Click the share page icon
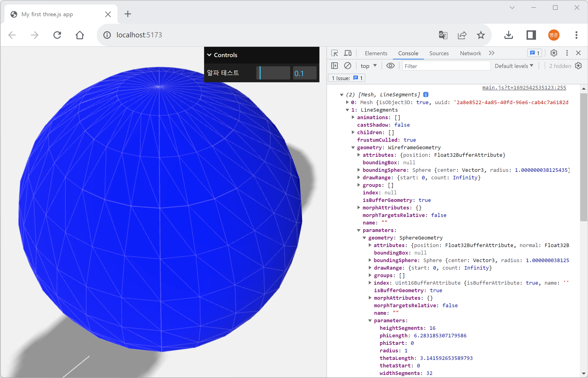The height and width of the screenshot is (378, 588). pos(462,35)
